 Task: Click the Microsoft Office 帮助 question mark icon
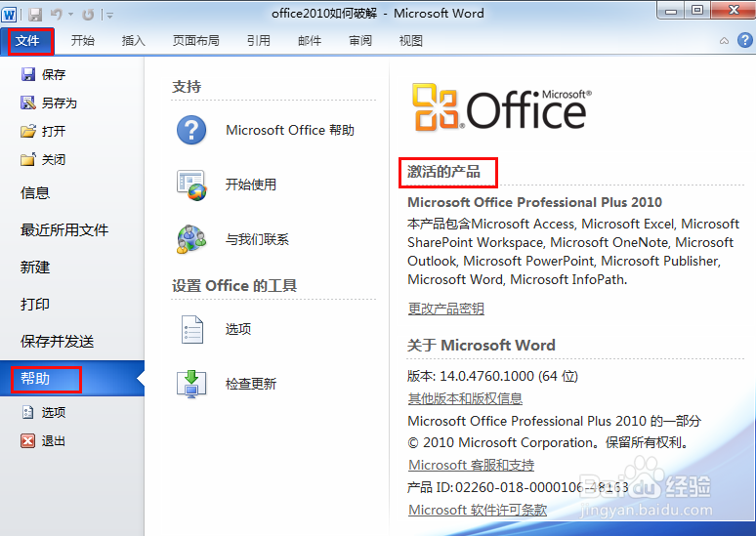click(x=191, y=130)
